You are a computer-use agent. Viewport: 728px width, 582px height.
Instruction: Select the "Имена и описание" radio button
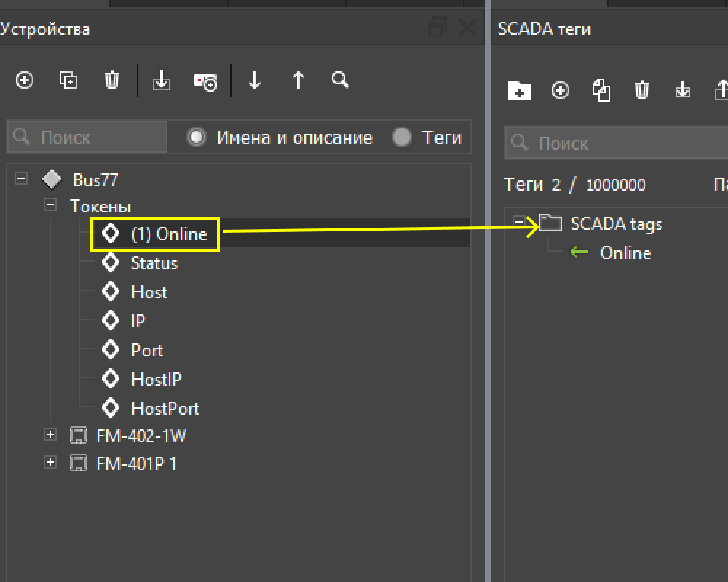[197, 137]
